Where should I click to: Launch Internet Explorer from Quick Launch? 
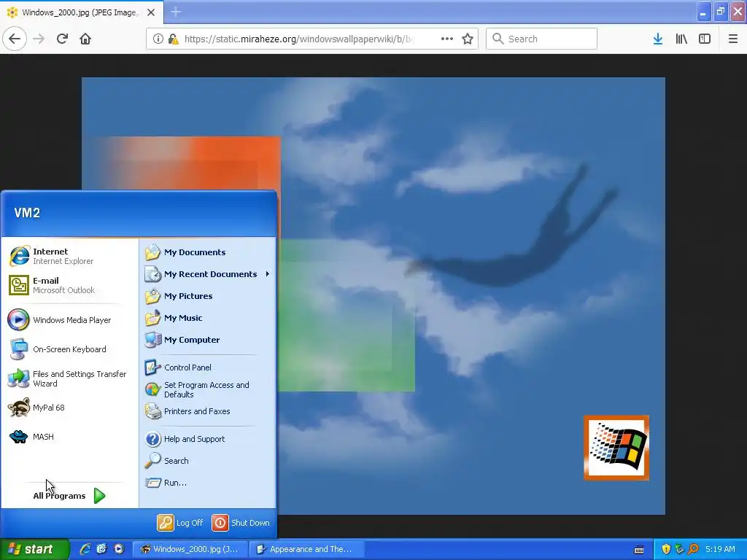tap(85, 549)
